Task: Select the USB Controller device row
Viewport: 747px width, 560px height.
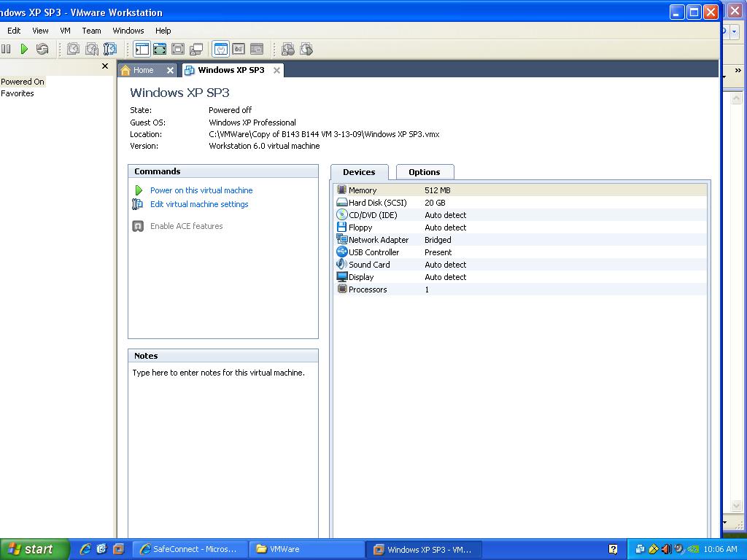Action: coord(521,252)
